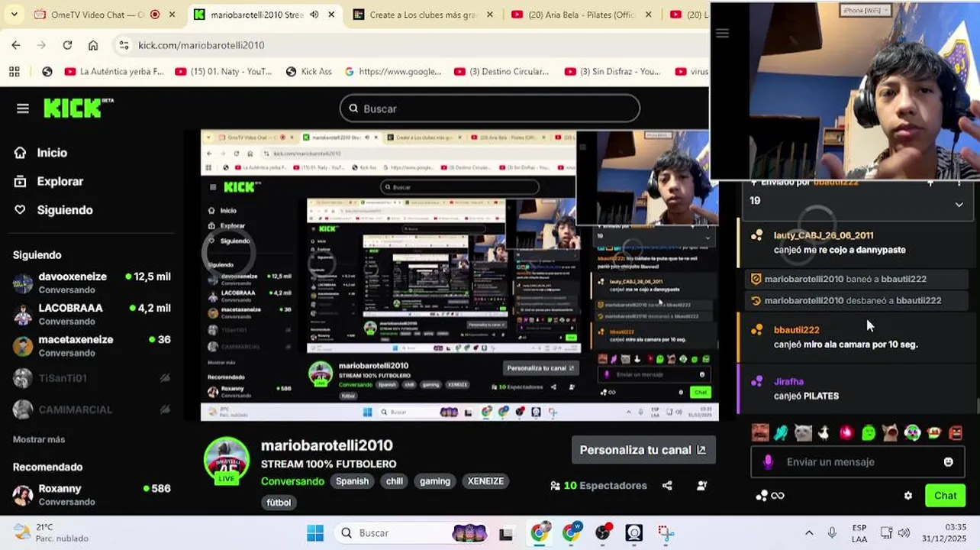980x550 pixels.
Task: Select offline channel CAMIMARCIAL
Action: [x=92, y=409]
